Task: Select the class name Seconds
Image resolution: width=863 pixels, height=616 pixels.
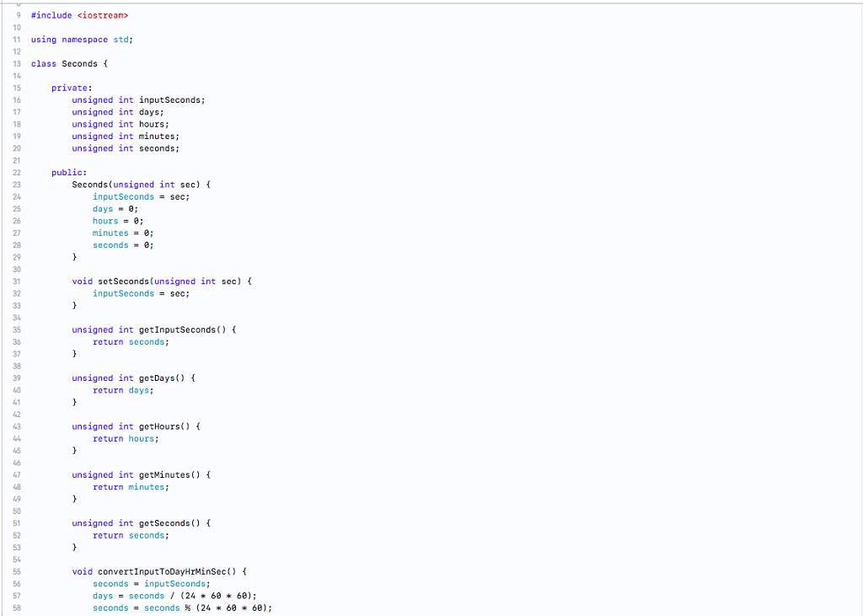Action: coord(81,63)
